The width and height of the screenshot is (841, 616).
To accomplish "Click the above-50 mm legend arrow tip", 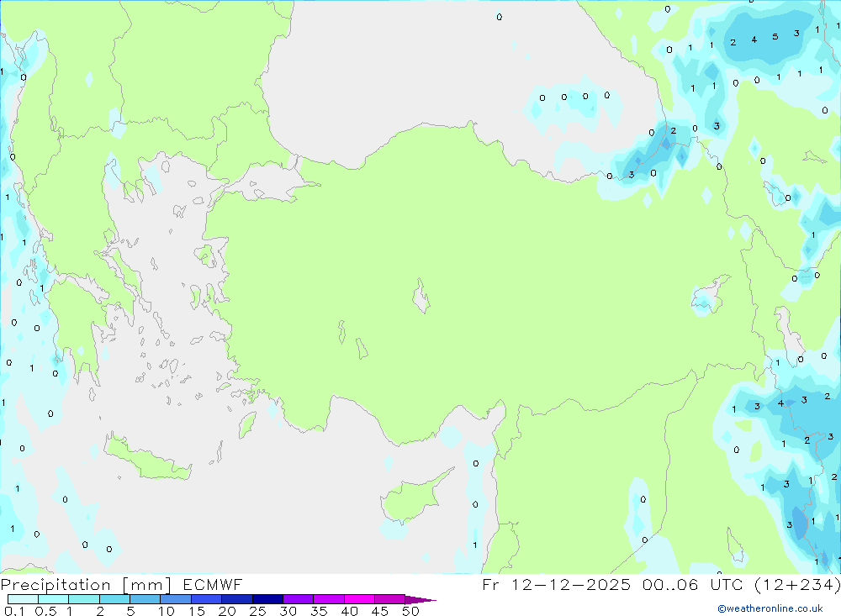I will click(x=420, y=600).
